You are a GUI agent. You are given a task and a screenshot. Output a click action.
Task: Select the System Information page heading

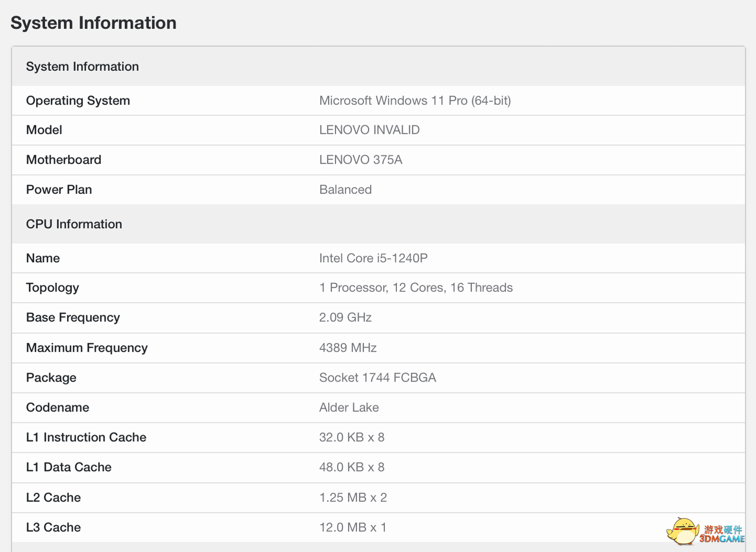pyautogui.click(x=93, y=23)
